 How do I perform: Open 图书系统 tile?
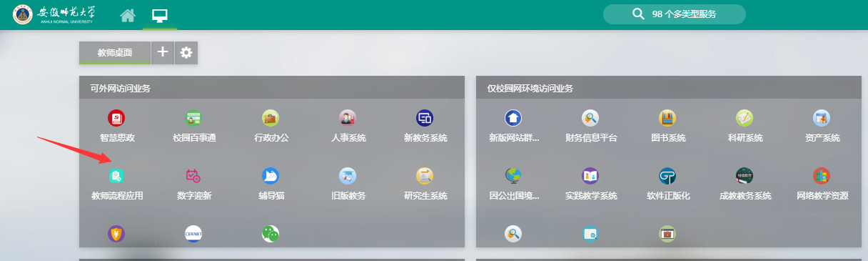point(668,125)
